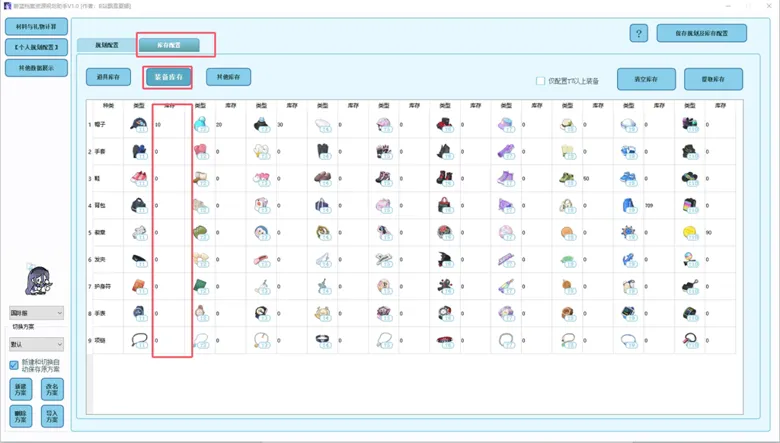Select the T1 necklace icon in the 项链 row
The height and width of the screenshot is (443, 780).
pos(139,340)
